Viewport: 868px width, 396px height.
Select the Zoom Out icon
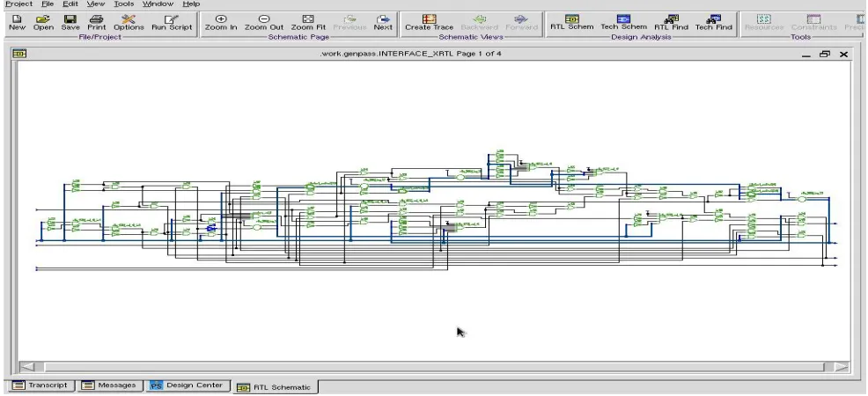[264, 23]
